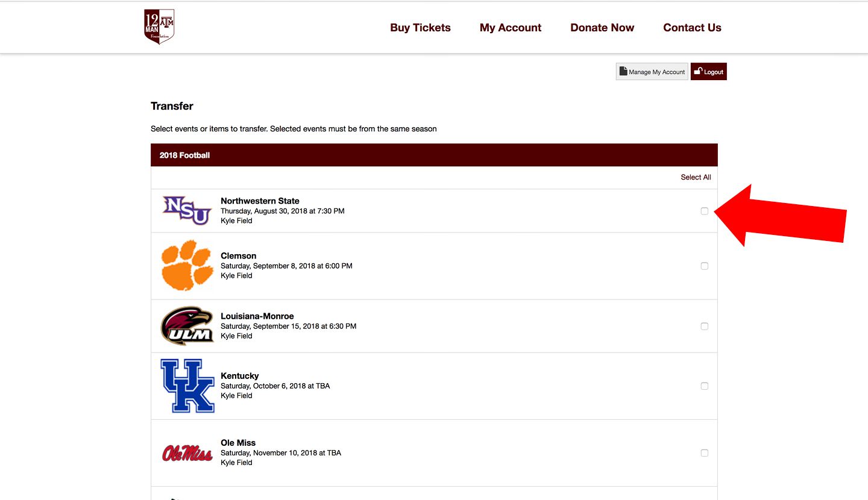
Task: Click the document icon on Manage My Account
Action: pos(623,72)
